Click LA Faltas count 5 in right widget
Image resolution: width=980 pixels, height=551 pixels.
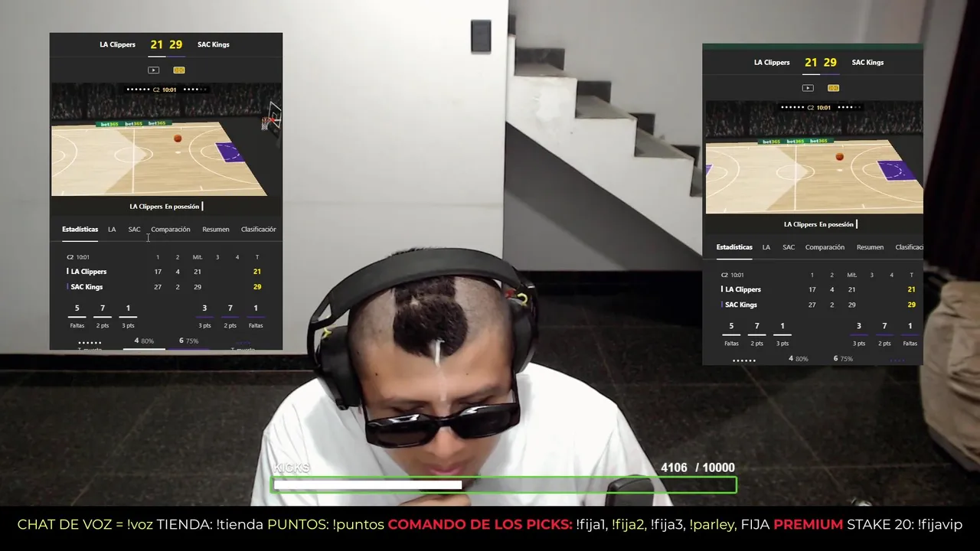[731, 326]
